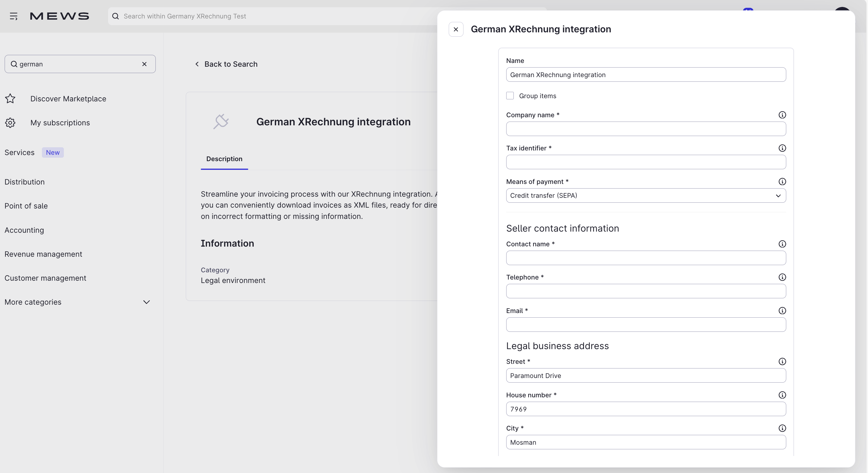Click the 'Seller contact information' heading

pos(562,229)
